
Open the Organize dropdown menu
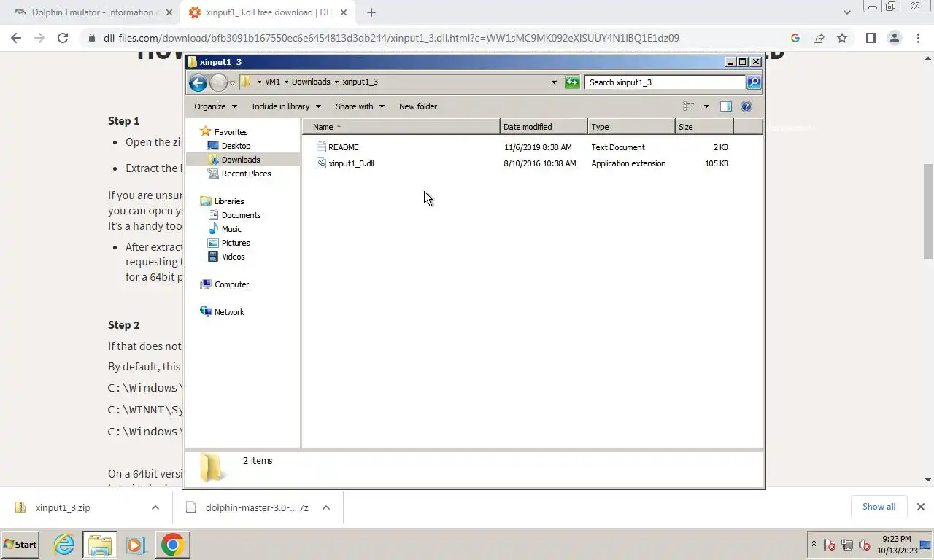(x=215, y=106)
